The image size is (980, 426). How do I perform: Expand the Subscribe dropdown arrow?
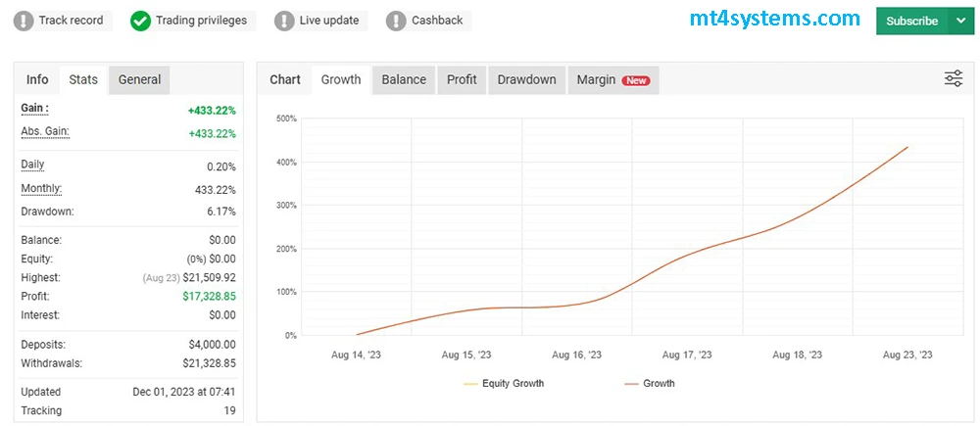(958, 21)
